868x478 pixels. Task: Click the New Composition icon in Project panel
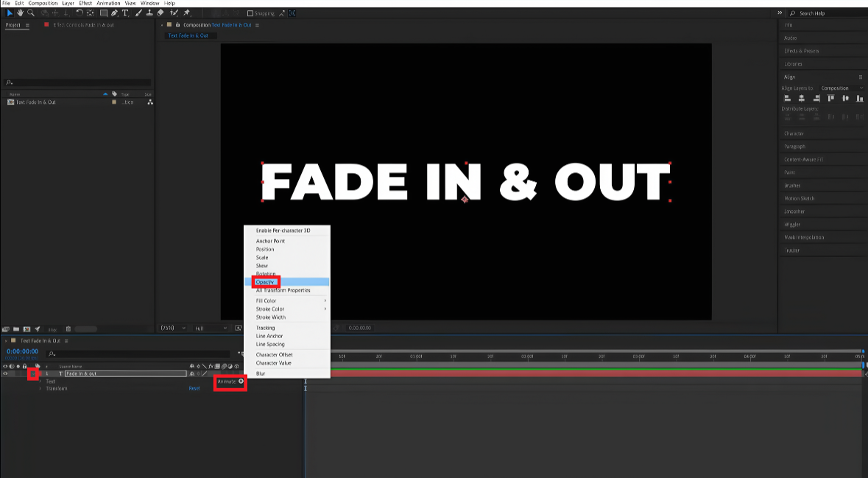coord(27,329)
